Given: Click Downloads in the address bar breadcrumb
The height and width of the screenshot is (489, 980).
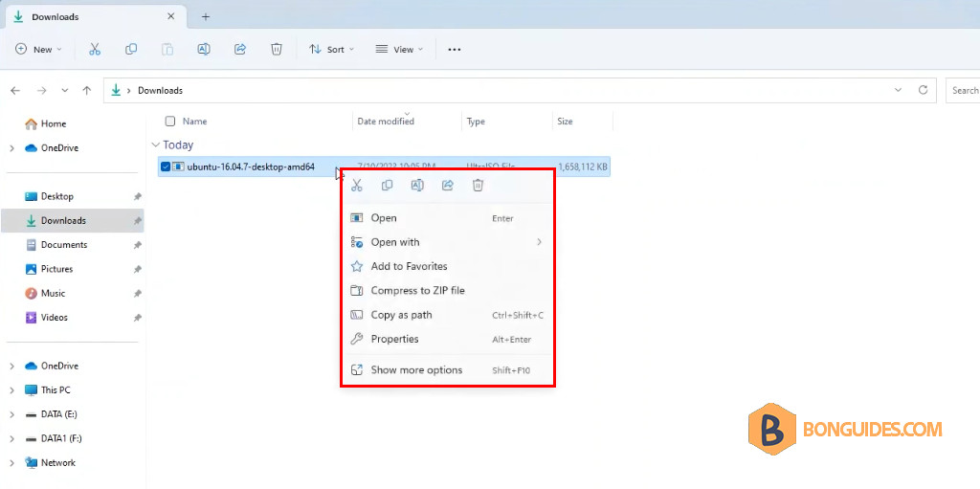Looking at the screenshot, I should click(160, 91).
